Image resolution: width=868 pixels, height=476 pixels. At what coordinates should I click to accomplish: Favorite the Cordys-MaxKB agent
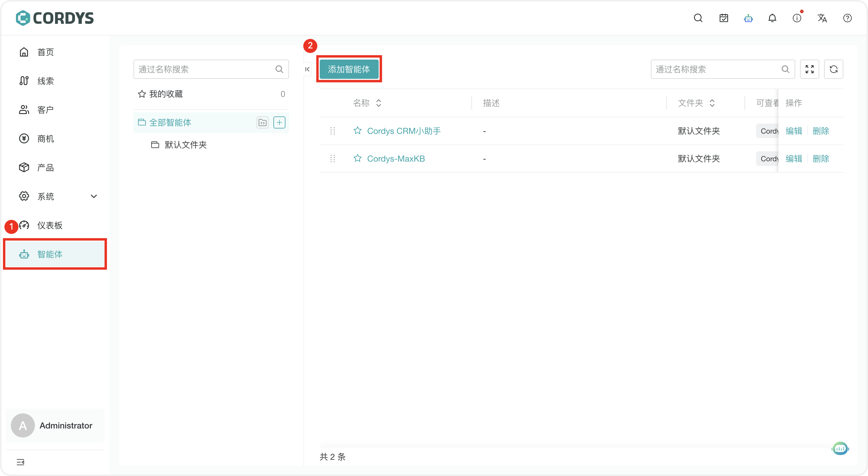click(357, 158)
